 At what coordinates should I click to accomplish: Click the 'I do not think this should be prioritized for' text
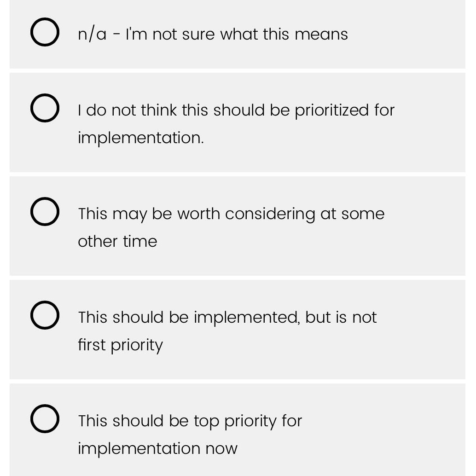coord(236,110)
